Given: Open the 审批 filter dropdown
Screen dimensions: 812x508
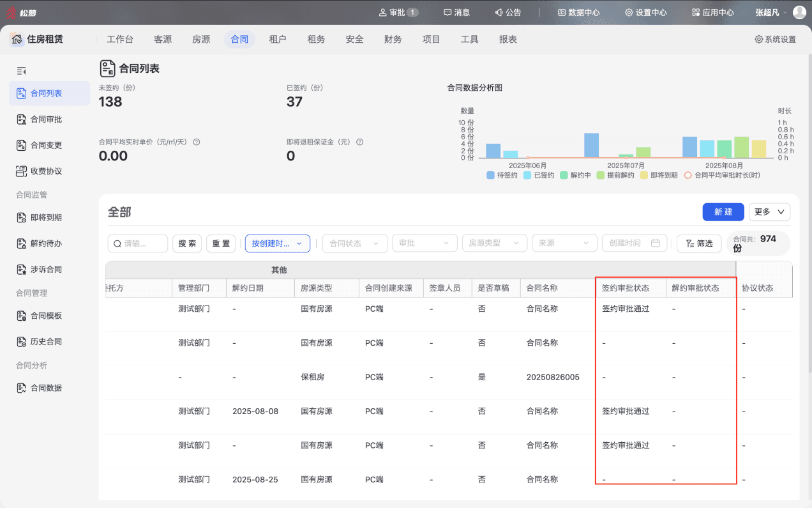Looking at the screenshot, I should point(425,243).
